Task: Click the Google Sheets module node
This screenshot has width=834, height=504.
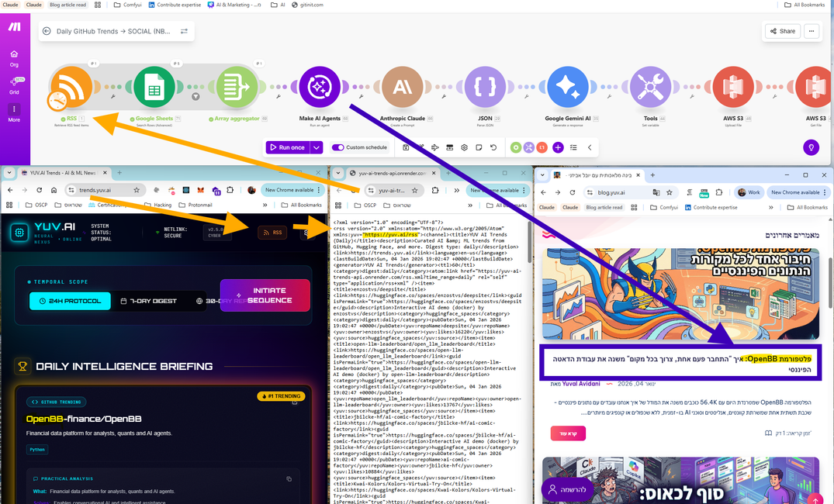Action: point(154,87)
